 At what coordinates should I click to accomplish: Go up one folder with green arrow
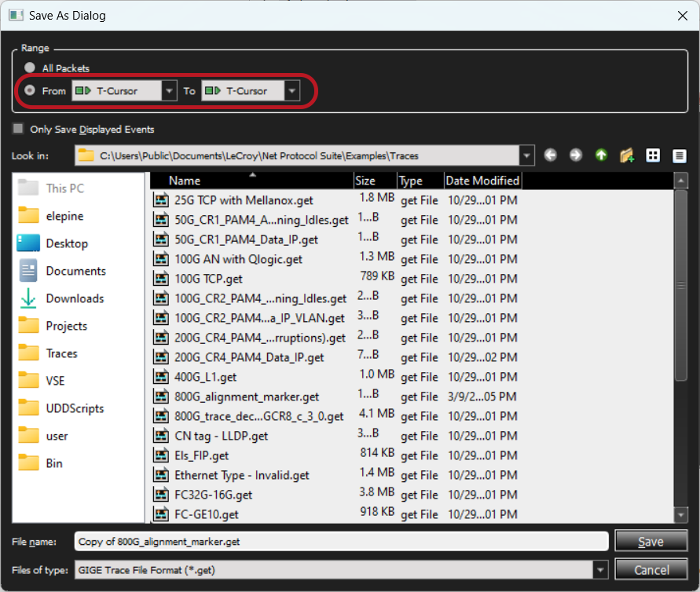[601, 155]
